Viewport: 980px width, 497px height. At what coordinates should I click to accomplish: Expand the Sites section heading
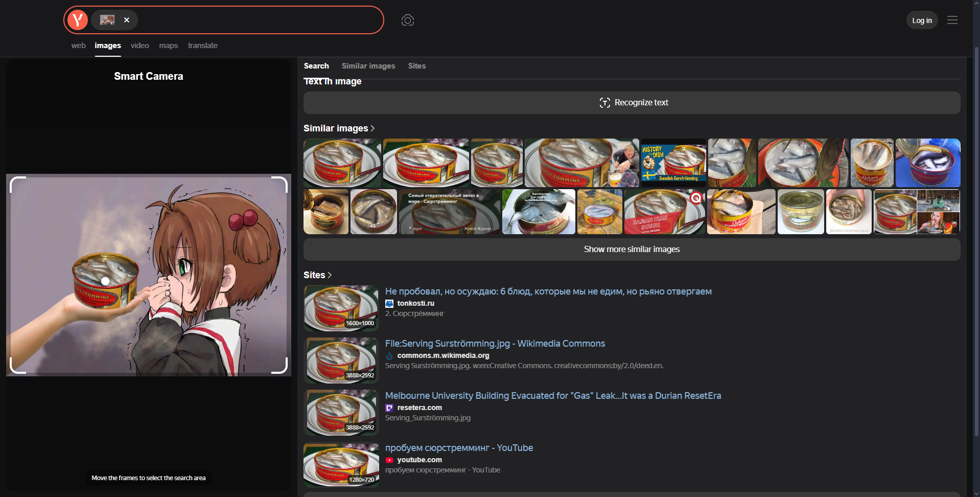click(317, 275)
